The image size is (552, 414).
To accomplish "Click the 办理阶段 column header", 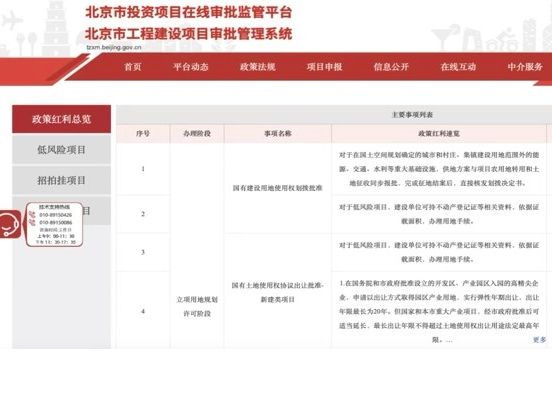I will 197,133.
